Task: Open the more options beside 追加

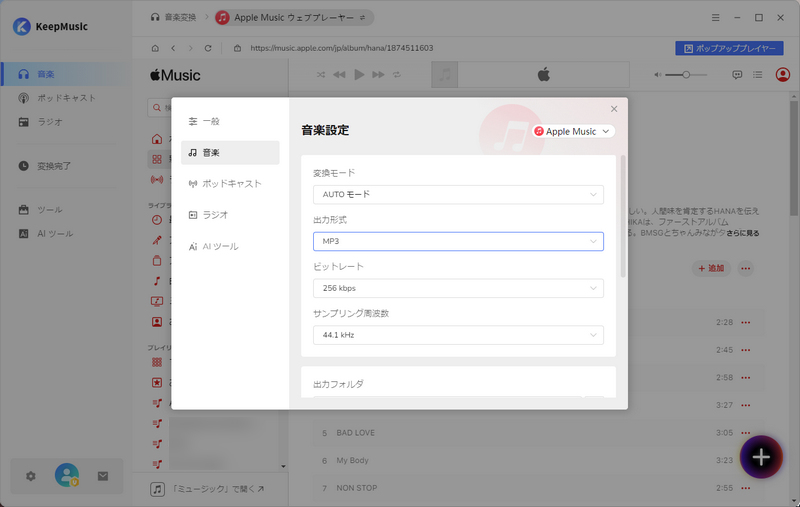Action: click(x=746, y=268)
